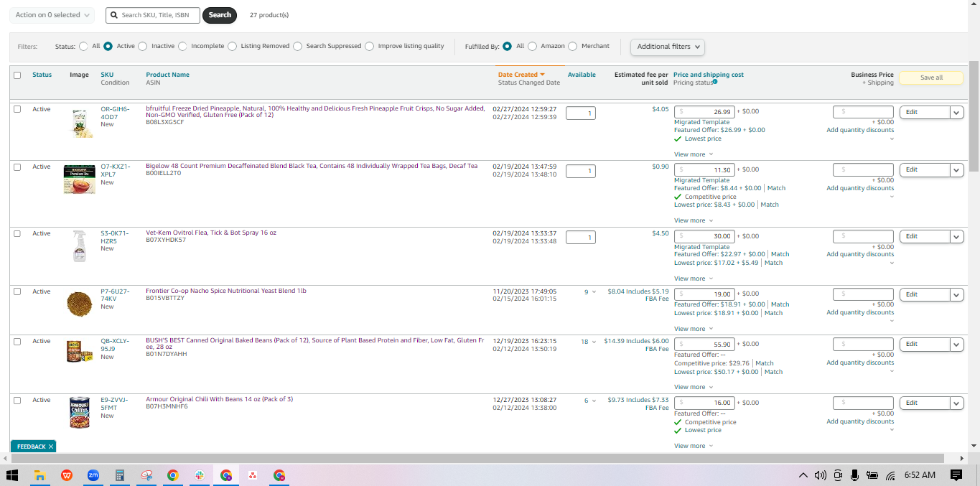Tick the select-all checkbox in table header
The height and width of the screenshot is (486, 980).
click(x=17, y=75)
